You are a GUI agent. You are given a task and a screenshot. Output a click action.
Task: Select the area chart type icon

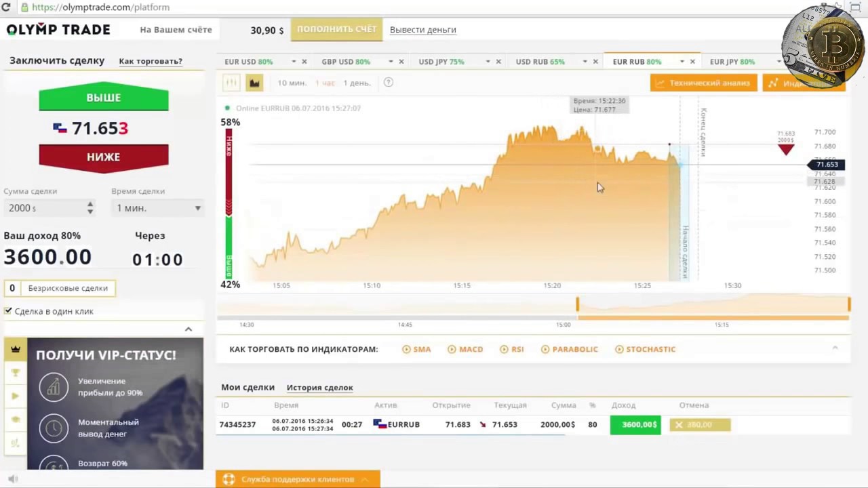254,83
